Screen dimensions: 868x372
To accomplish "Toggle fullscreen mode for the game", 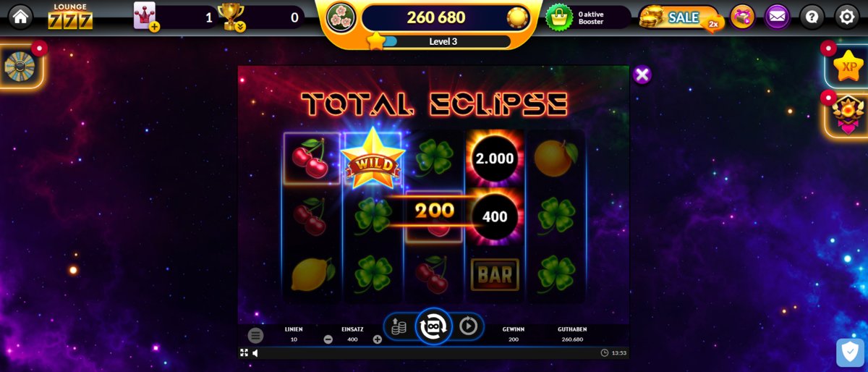I will 244,353.
